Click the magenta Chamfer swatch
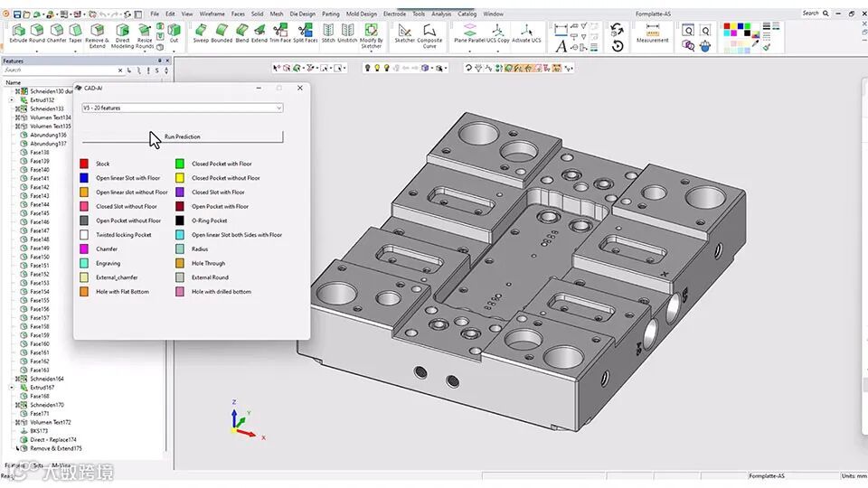 coord(84,249)
